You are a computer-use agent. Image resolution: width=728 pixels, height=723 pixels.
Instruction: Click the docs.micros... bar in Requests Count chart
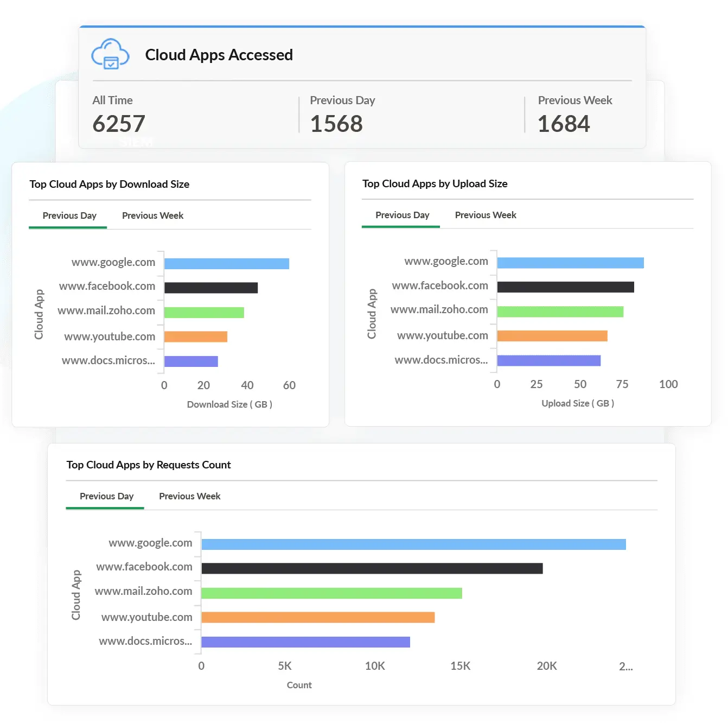305,642
